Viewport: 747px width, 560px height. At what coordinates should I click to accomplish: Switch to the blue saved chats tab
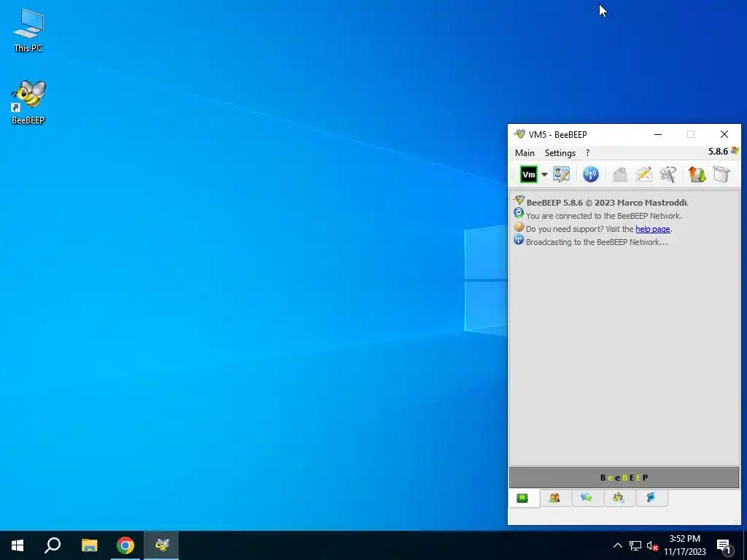click(651, 497)
